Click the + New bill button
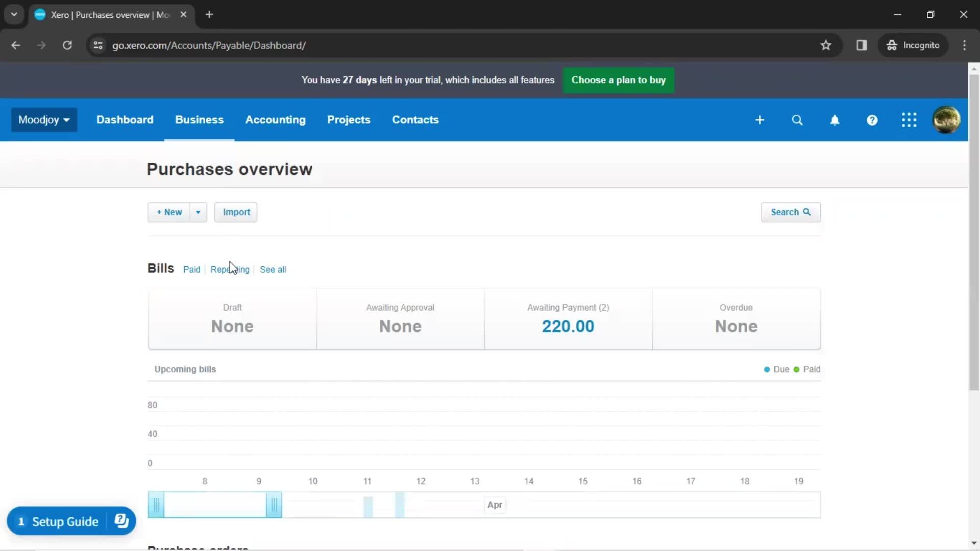Viewport: 980px width, 551px height. tap(169, 212)
